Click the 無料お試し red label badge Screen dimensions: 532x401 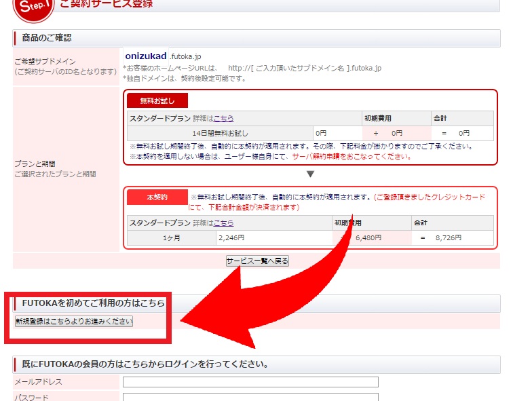pos(157,101)
